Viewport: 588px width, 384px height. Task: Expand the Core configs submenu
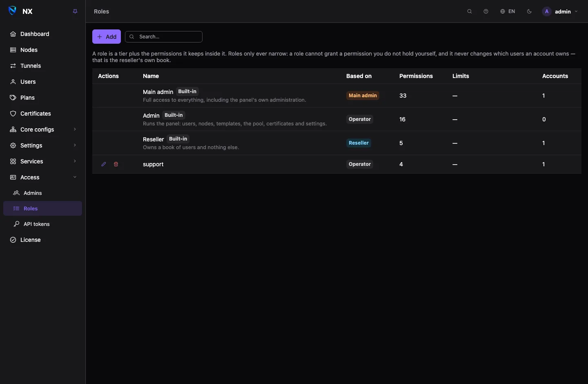click(42, 129)
